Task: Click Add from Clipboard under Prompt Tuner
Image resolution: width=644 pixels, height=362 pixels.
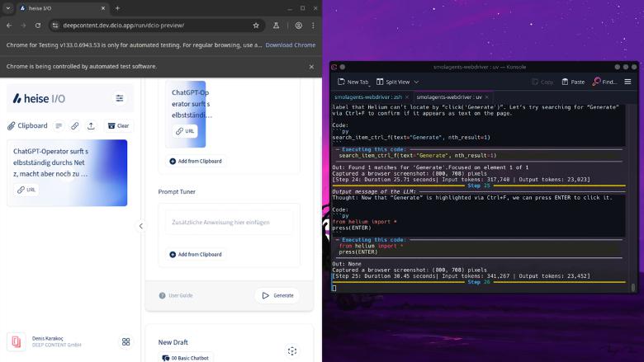Action: [195, 255]
